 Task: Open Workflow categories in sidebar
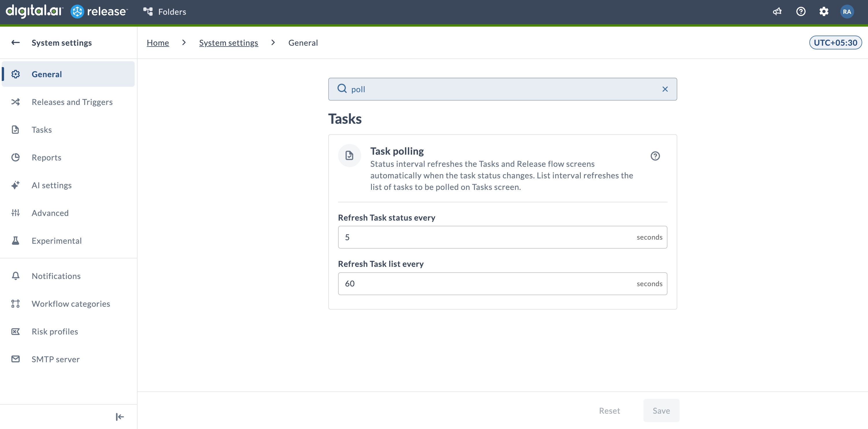(68, 304)
